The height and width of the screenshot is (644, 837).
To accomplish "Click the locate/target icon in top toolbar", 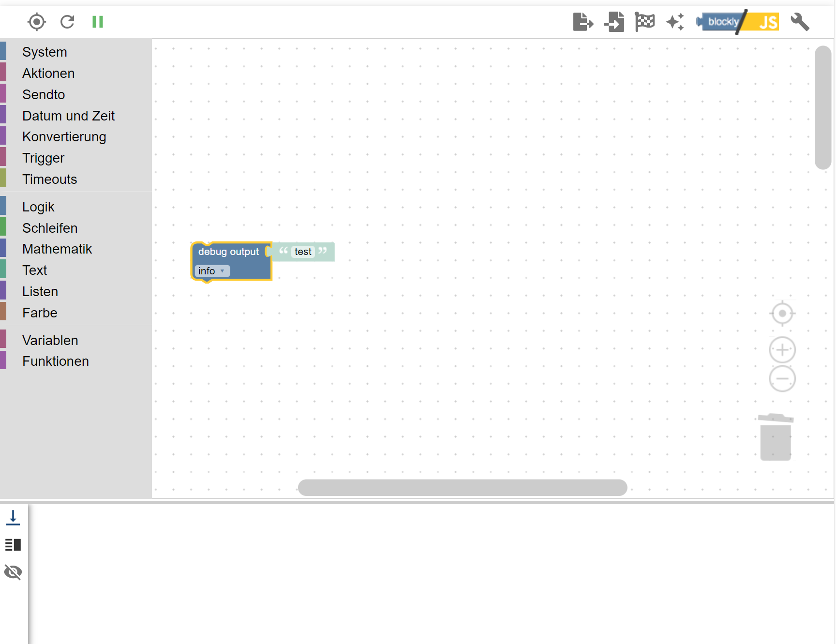I will click(x=36, y=22).
